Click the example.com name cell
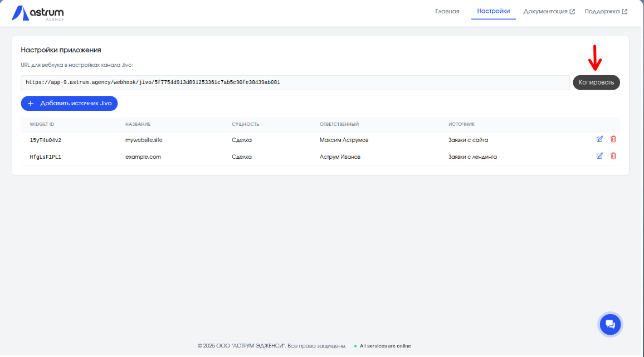This screenshot has height=357, width=644. [143, 157]
